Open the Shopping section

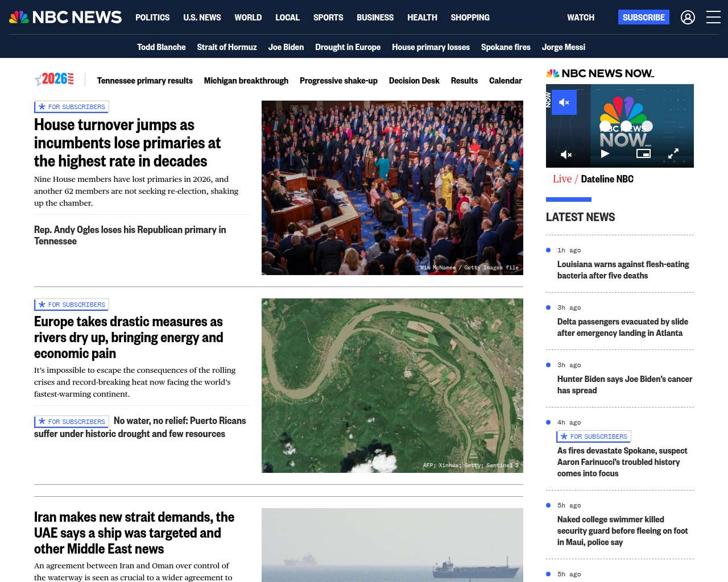(470, 18)
